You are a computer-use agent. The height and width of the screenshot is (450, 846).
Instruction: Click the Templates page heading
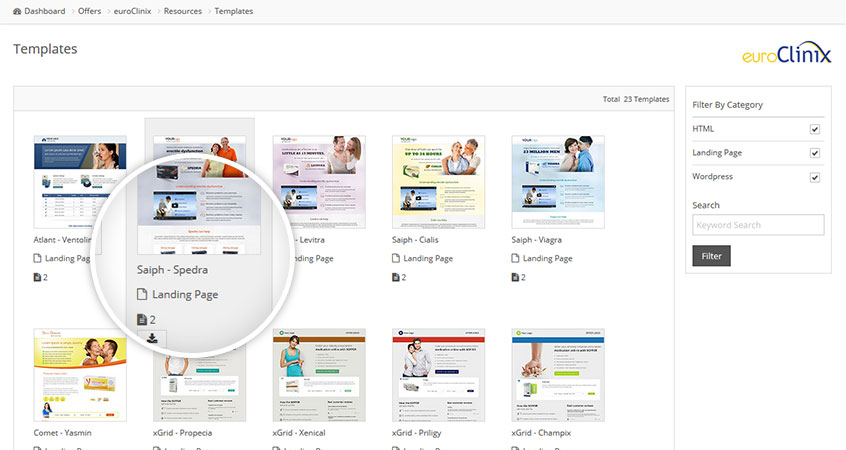(45, 49)
